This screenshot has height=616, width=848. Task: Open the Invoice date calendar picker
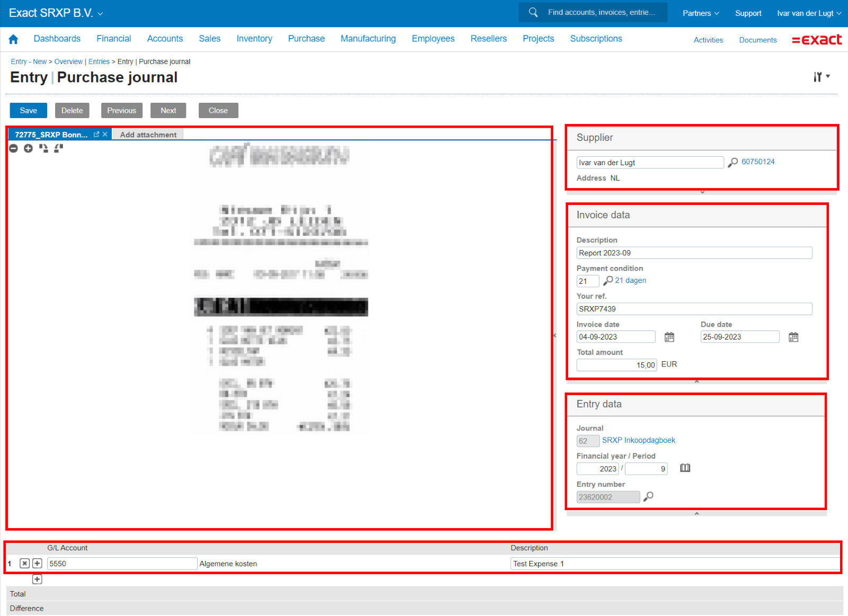point(668,337)
